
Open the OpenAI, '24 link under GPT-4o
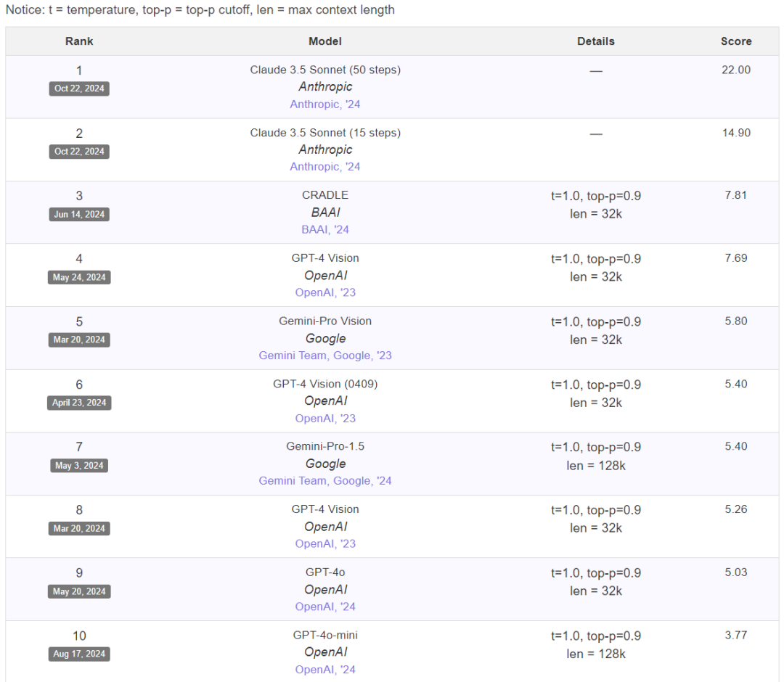pyautogui.click(x=325, y=607)
